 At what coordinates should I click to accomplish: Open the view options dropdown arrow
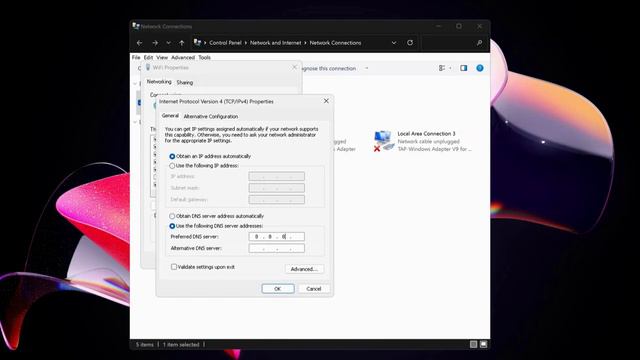[x=450, y=68]
